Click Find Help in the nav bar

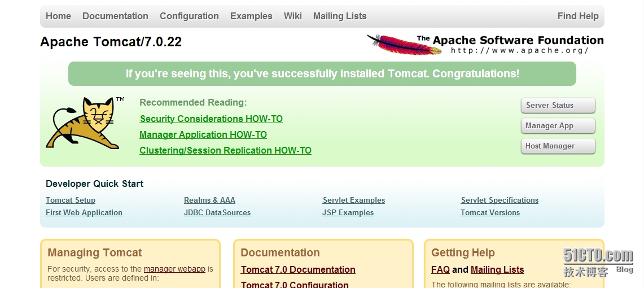(578, 16)
